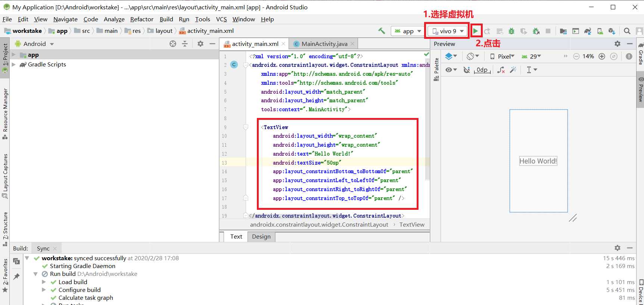
Task: Open the Navigate menu
Action: click(x=65, y=19)
